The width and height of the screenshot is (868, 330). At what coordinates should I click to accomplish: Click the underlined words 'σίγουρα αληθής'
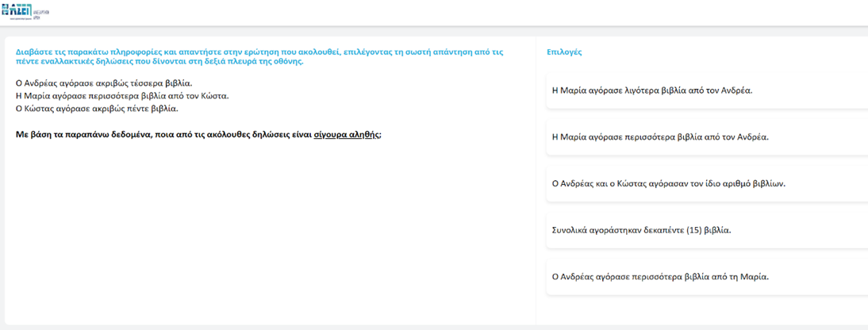click(346, 135)
